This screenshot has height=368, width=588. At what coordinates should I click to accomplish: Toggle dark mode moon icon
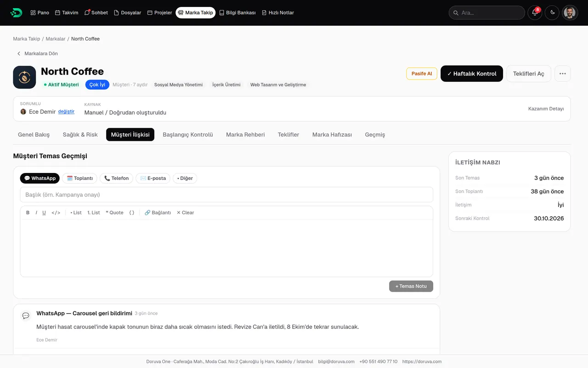pos(552,13)
